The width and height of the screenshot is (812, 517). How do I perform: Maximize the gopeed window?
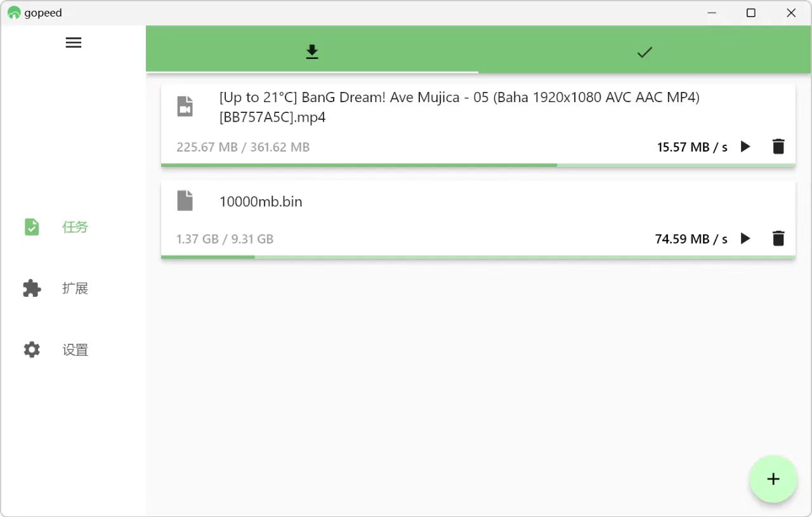pos(751,13)
